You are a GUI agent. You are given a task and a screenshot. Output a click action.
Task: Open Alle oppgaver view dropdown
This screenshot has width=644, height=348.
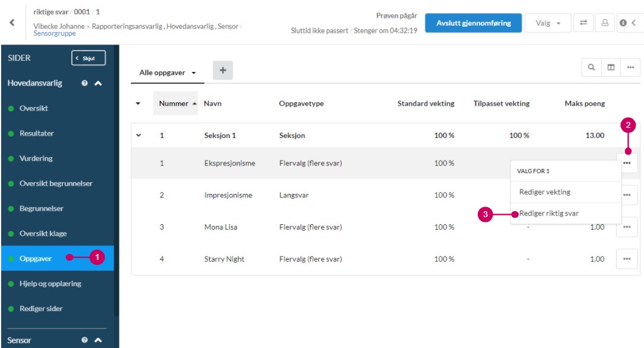pos(168,73)
